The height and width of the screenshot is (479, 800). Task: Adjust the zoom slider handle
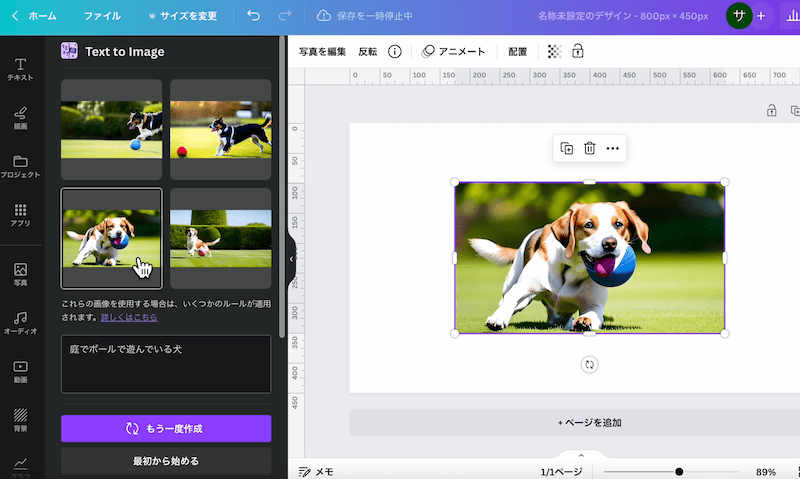click(x=679, y=472)
